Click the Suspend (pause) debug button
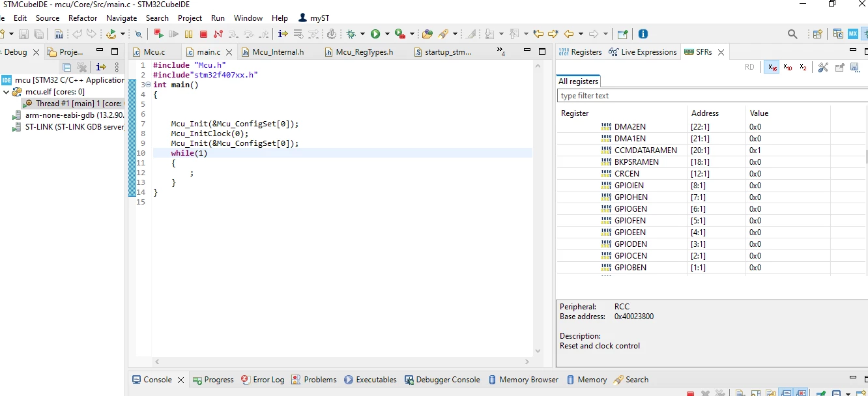The width and height of the screenshot is (868, 396). [x=188, y=34]
